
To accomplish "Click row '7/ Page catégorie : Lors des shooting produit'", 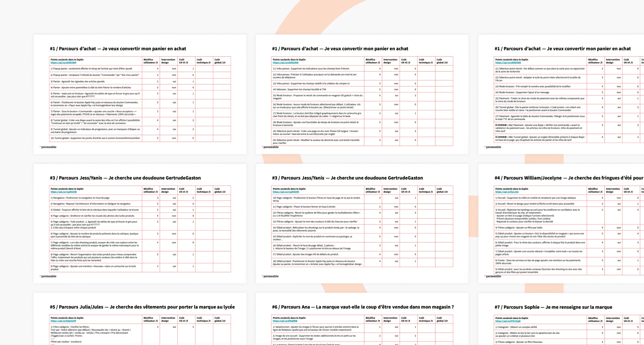I will pos(140,246).
